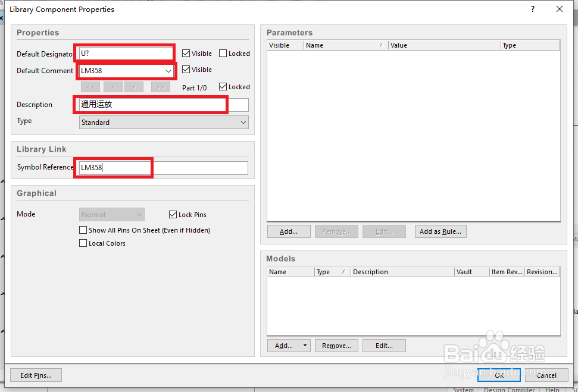Toggle the Lock Pins checkbox

(173, 214)
